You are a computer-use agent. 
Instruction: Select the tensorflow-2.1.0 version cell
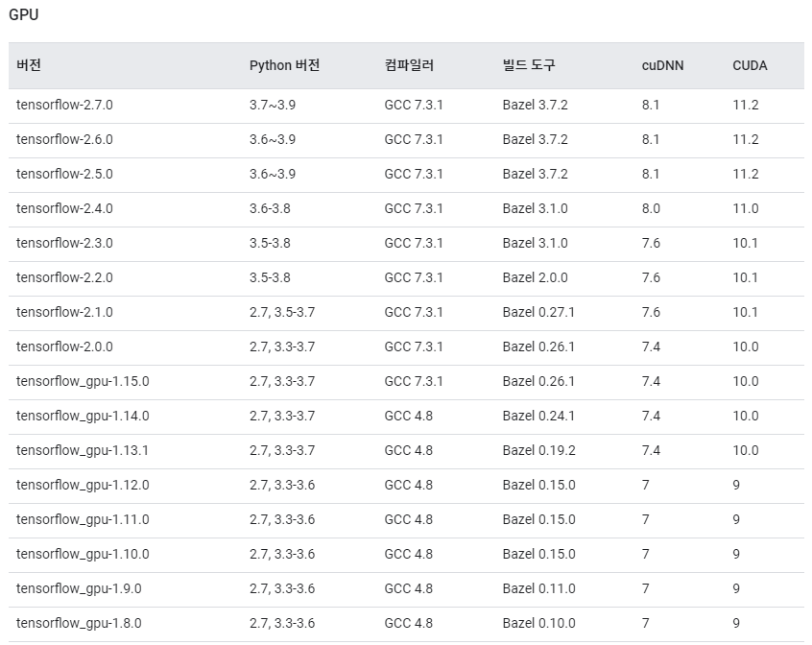pyautogui.click(x=64, y=312)
